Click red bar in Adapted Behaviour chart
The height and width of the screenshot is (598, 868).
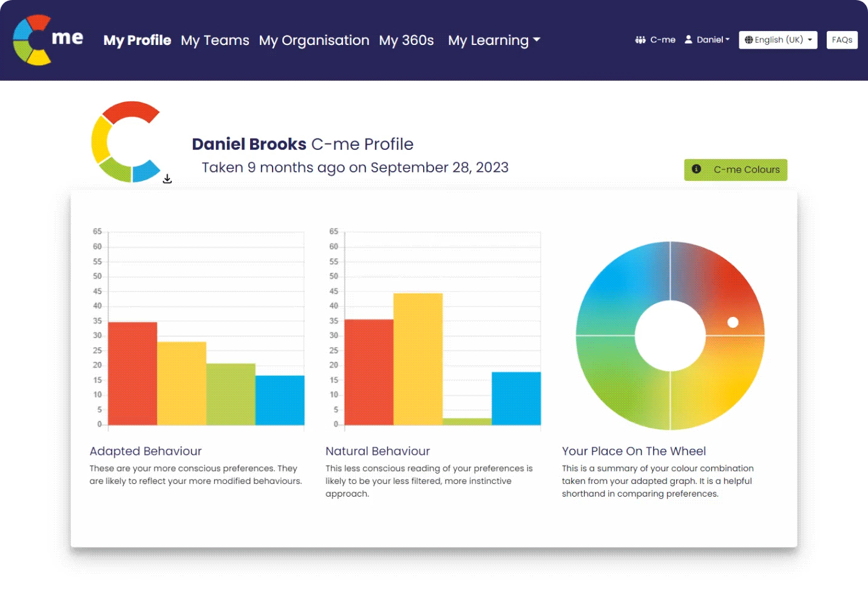point(132,373)
